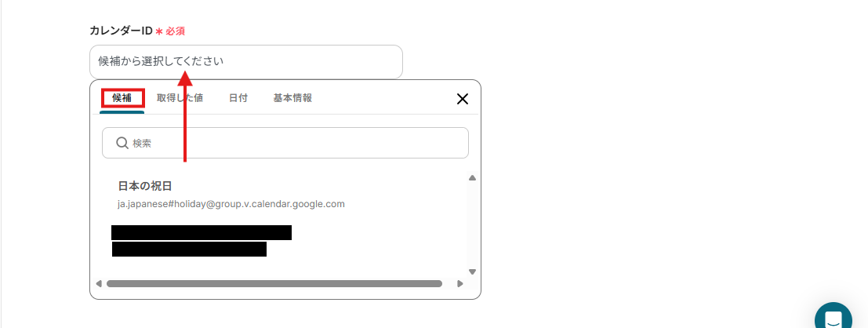
Task: Switch to the 取得した値 tab
Action: pos(180,98)
